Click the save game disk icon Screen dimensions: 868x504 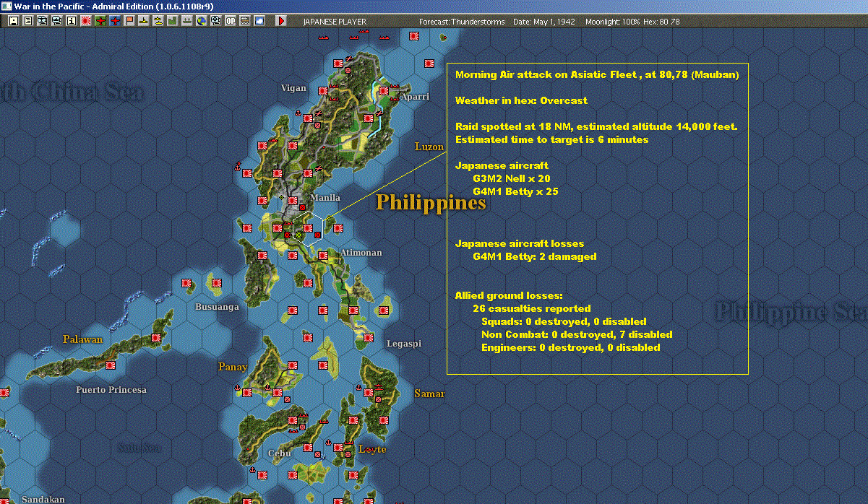(14, 21)
